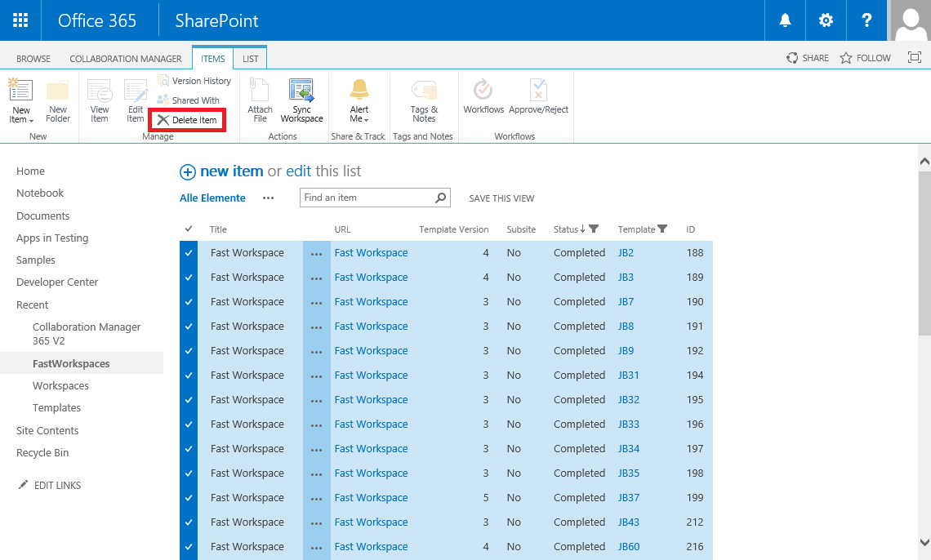Click Attach File ribbon icon
931x560 pixels.
[260, 101]
